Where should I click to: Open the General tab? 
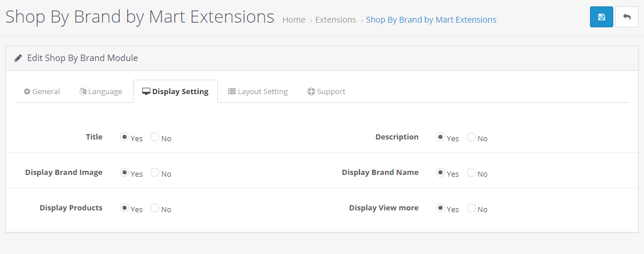pos(41,91)
